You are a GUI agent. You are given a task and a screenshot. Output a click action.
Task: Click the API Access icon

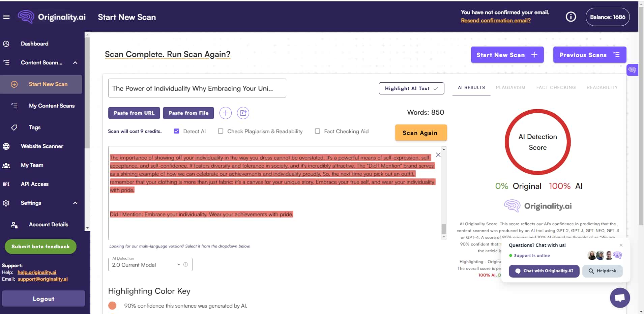(6, 184)
